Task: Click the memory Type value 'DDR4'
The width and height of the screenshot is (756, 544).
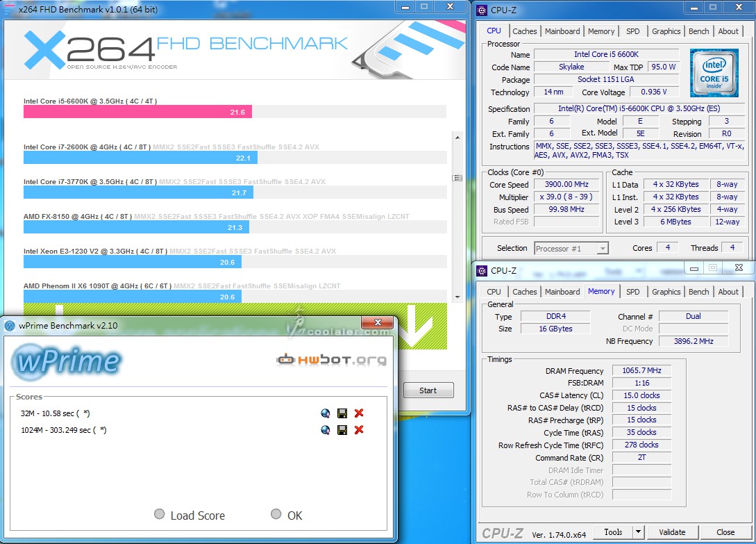Action: (x=556, y=317)
